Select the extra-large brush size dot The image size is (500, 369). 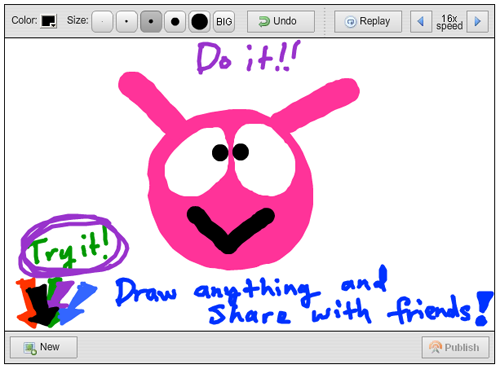click(x=199, y=22)
